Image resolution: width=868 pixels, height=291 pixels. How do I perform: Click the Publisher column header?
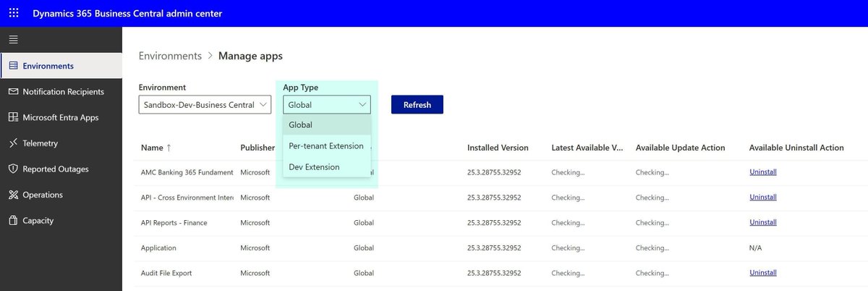point(258,148)
